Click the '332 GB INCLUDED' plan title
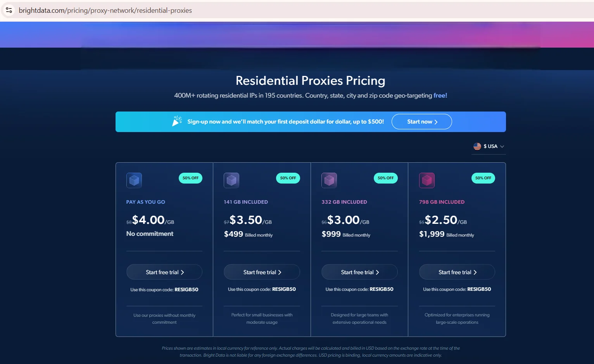 click(344, 202)
